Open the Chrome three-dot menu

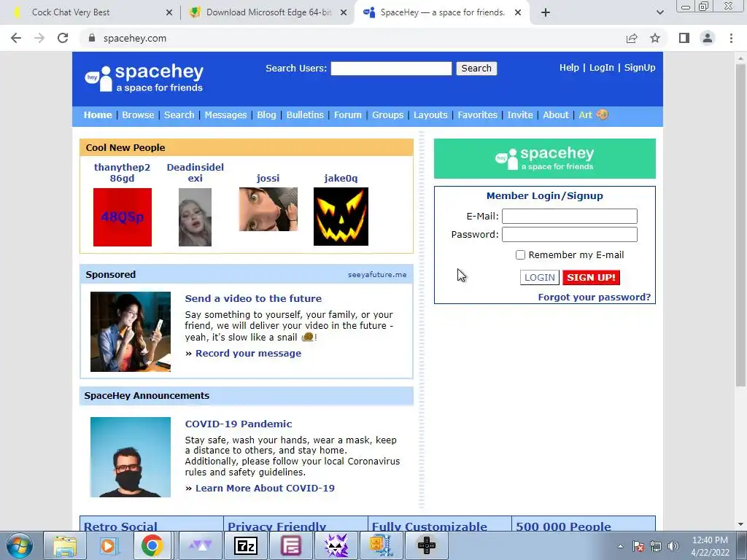tap(731, 38)
